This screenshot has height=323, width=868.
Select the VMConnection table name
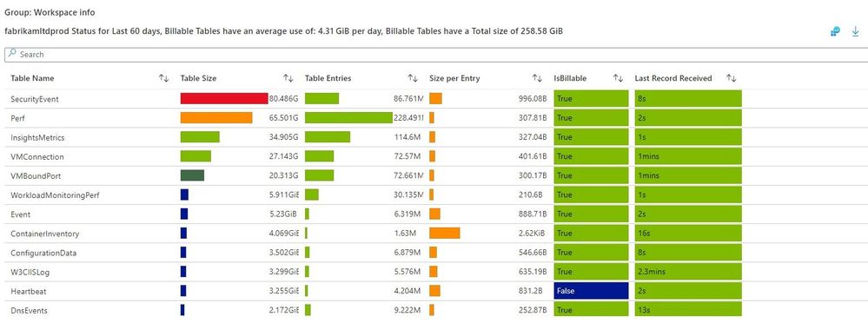37,157
